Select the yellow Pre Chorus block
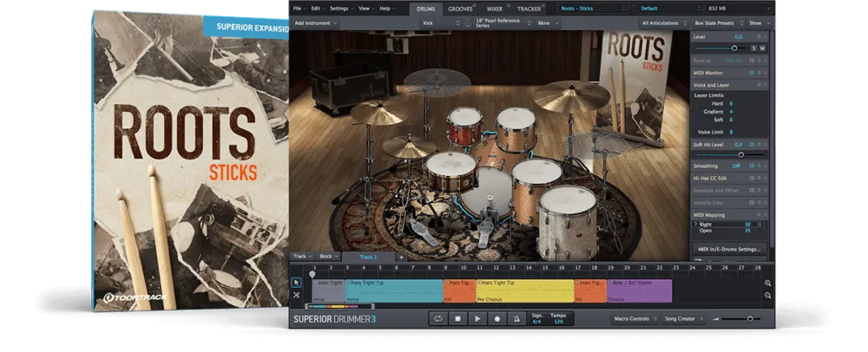Image resolution: width=868 pixels, height=352 pixels. 525,291
